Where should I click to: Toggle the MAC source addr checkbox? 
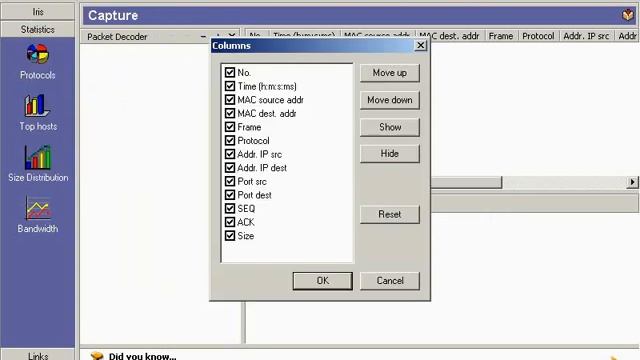[230, 100]
